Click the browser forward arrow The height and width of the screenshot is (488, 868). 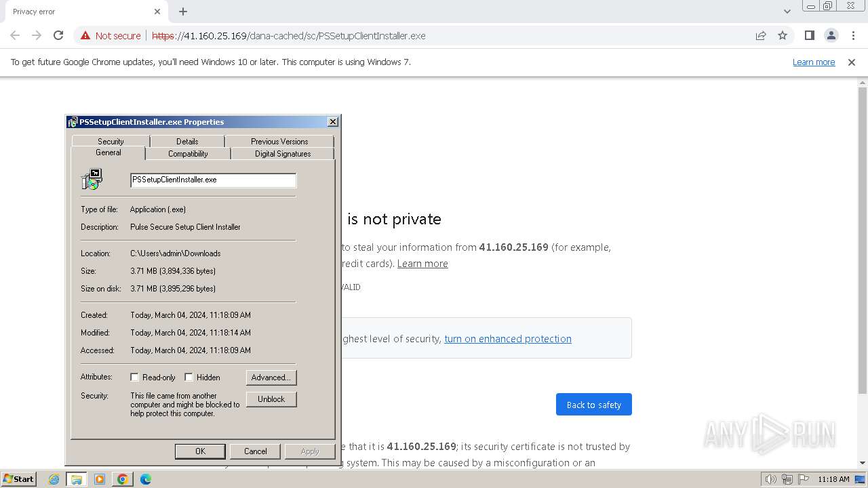tap(37, 35)
